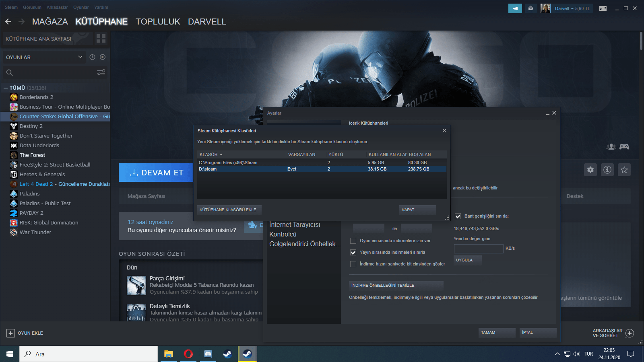Click the Borderlands 2 game icon

(14, 97)
